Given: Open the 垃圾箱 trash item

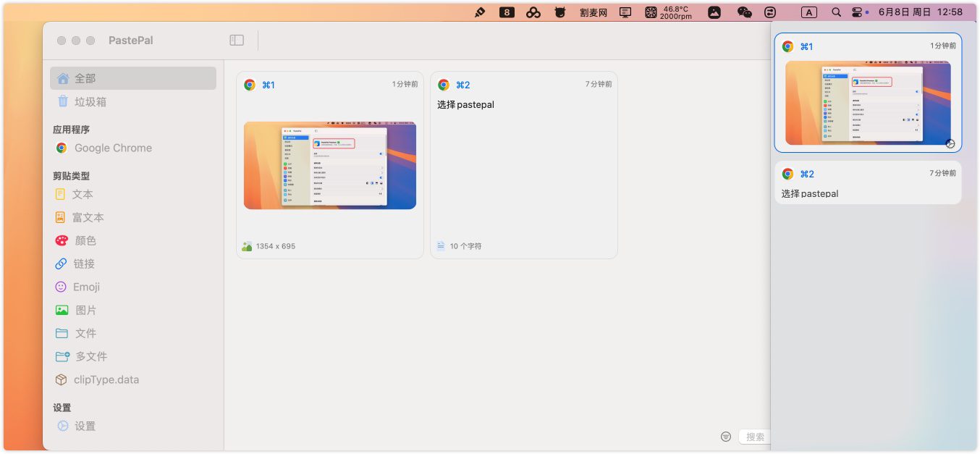Looking at the screenshot, I should click(x=133, y=102).
